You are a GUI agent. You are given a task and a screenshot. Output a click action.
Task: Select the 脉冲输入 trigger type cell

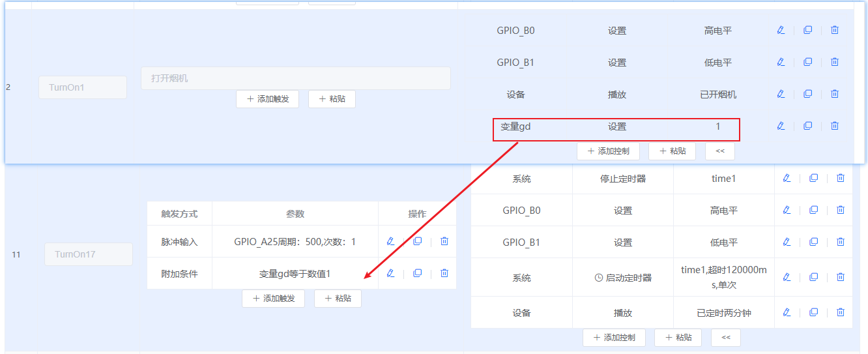[x=179, y=242]
